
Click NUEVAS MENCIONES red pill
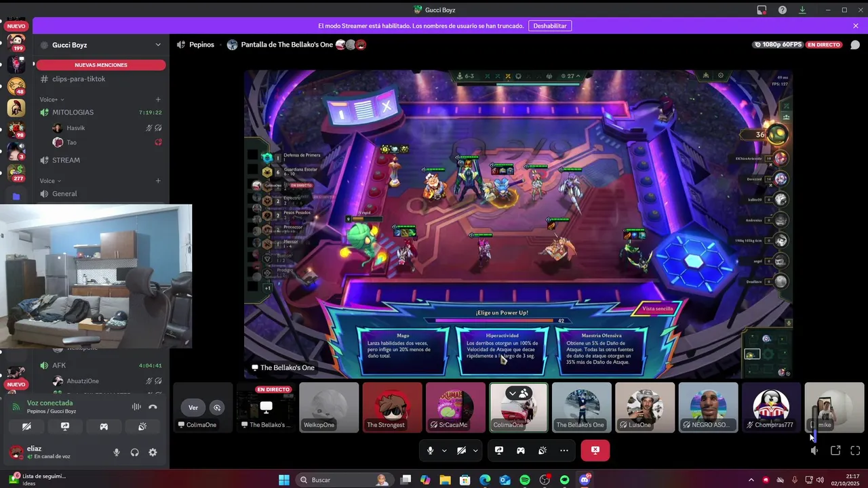100,65
